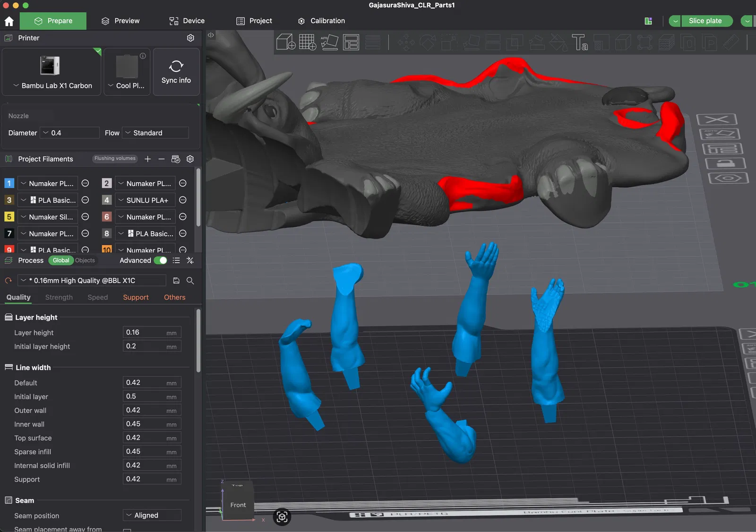Arrange all objects with the toolbar icon
The image size is (756, 532).
(x=351, y=42)
